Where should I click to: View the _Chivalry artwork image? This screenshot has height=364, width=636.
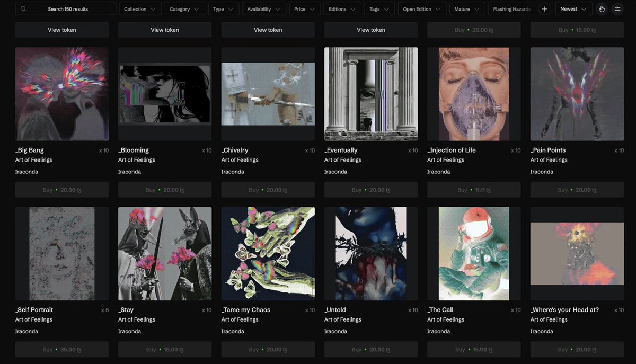click(x=268, y=94)
